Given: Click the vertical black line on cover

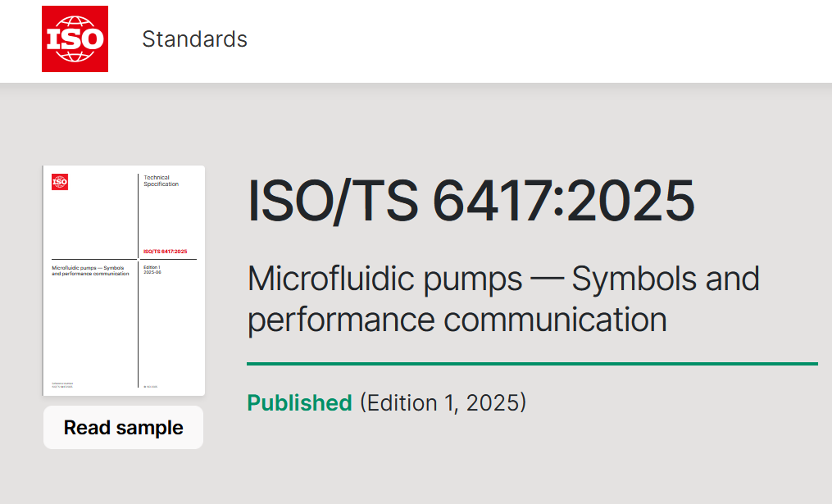Looking at the screenshot, I should coord(138,328).
